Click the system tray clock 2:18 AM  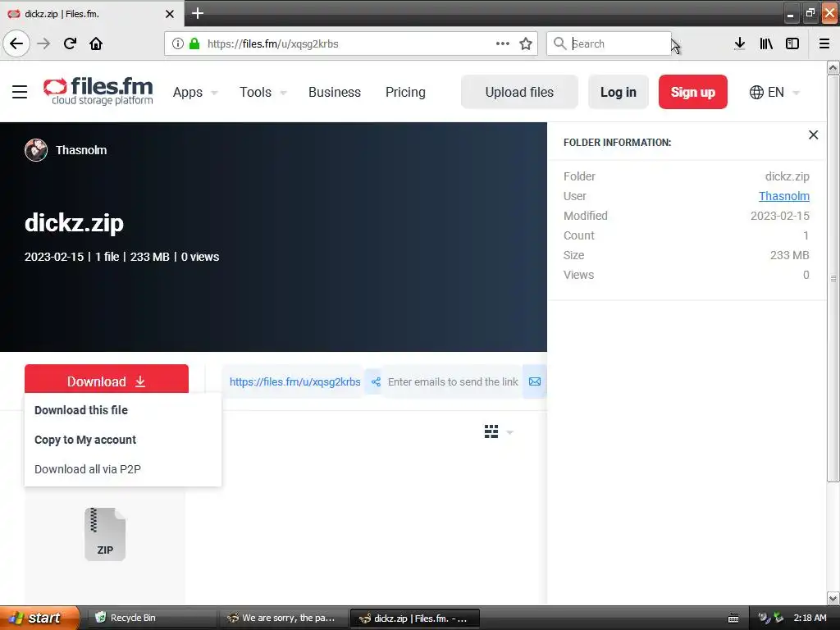point(810,618)
